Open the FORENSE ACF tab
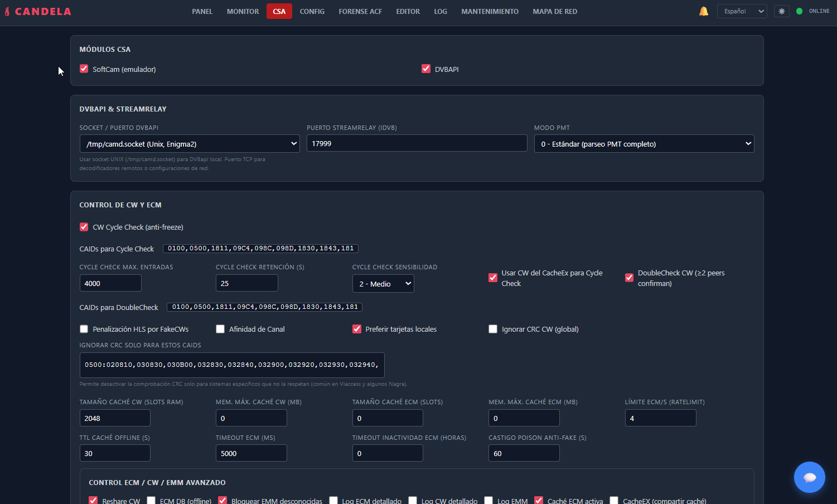This screenshot has height=504, width=837. (x=360, y=11)
